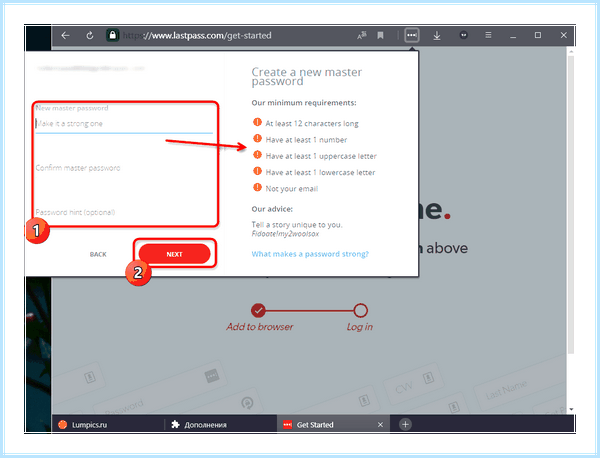This screenshot has width=600, height=458.
Task: Click the 'Not your email' requirement
Action: [292, 189]
